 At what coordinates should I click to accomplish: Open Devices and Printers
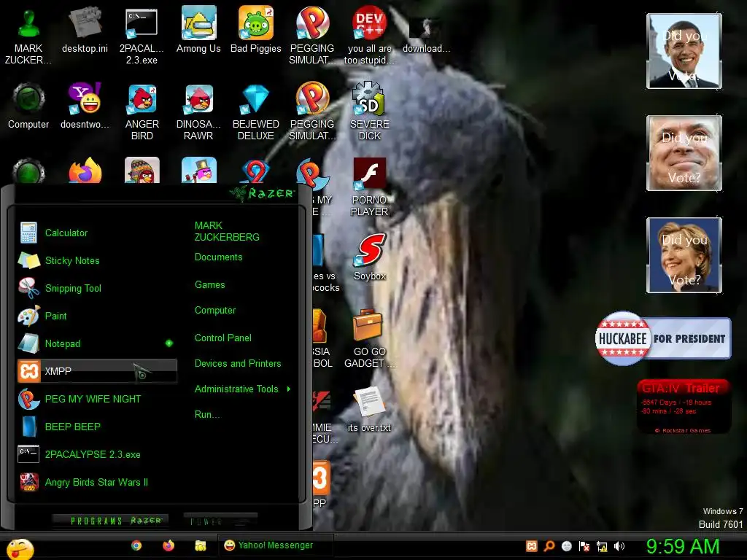click(x=238, y=363)
